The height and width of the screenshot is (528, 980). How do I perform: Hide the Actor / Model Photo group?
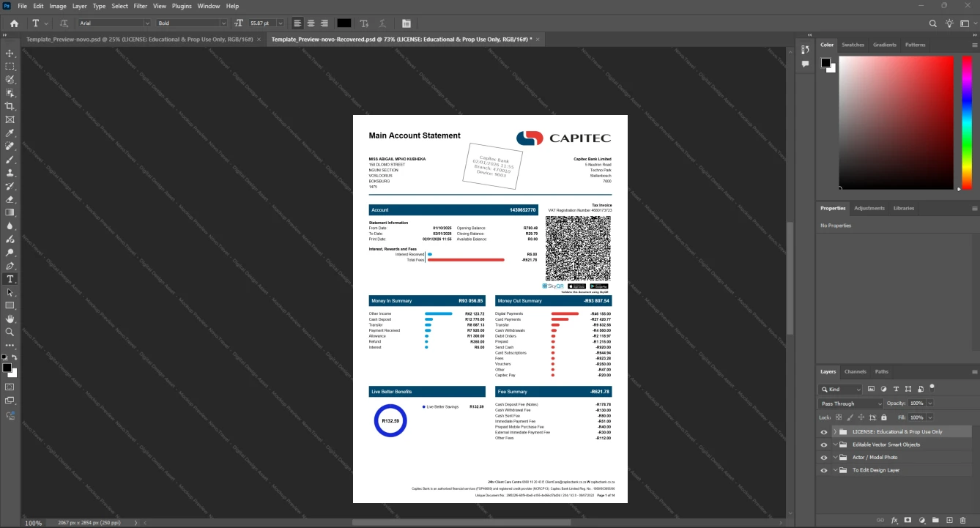tap(824, 458)
